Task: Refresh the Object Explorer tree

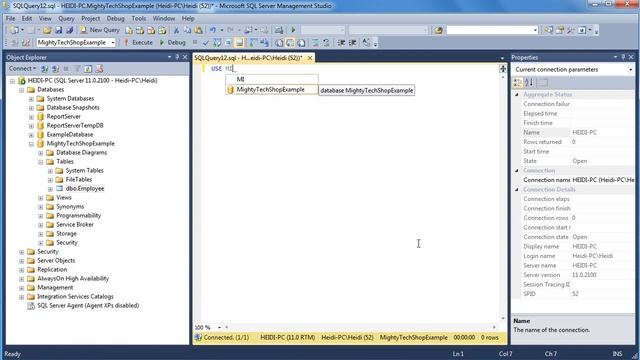Action: coord(88,69)
